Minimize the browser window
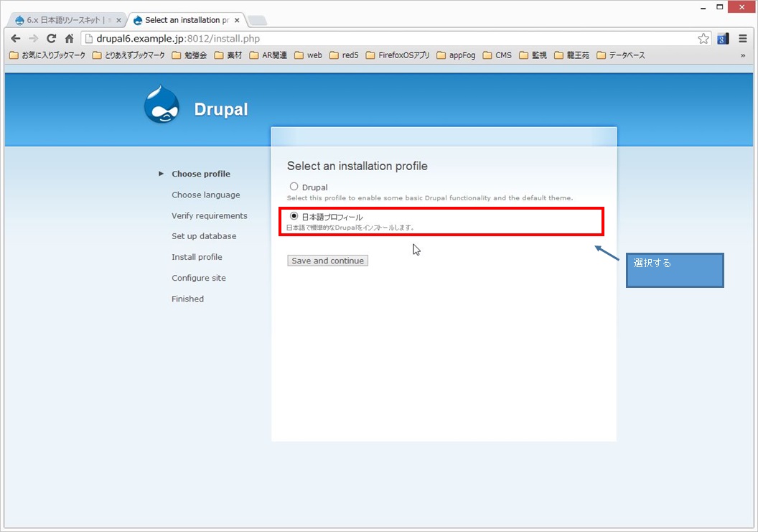 click(x=703, y=7)
